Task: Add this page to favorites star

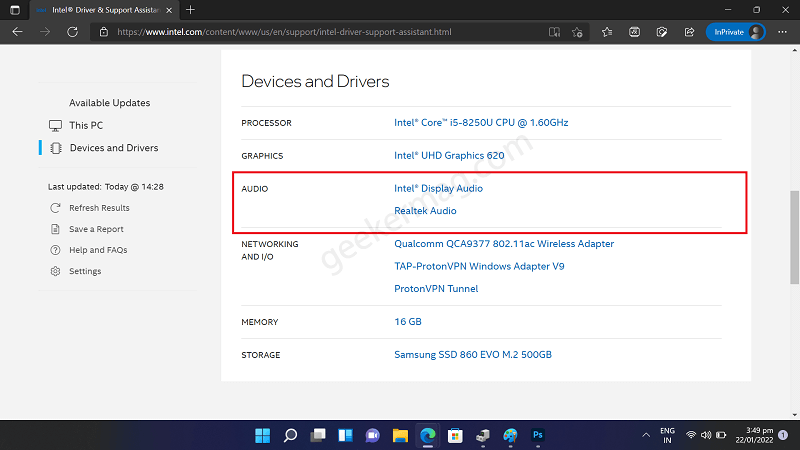Action: pos(577,32)
